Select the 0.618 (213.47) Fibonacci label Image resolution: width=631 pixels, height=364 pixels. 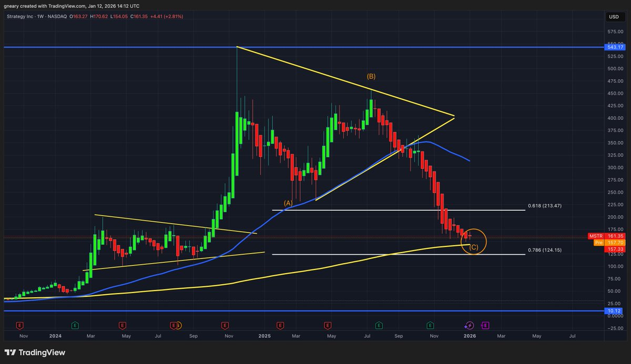coord(545,205)
